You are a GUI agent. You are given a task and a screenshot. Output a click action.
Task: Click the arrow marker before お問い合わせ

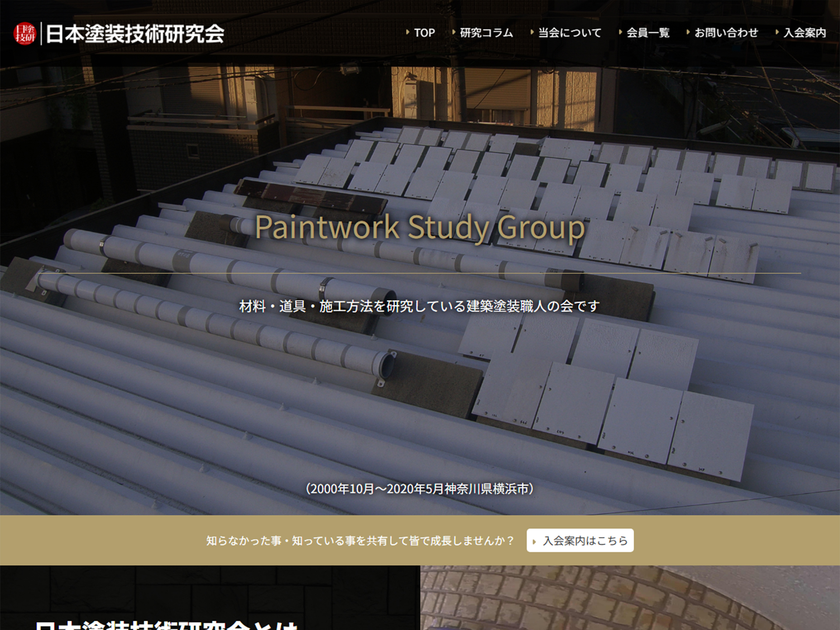688,32
